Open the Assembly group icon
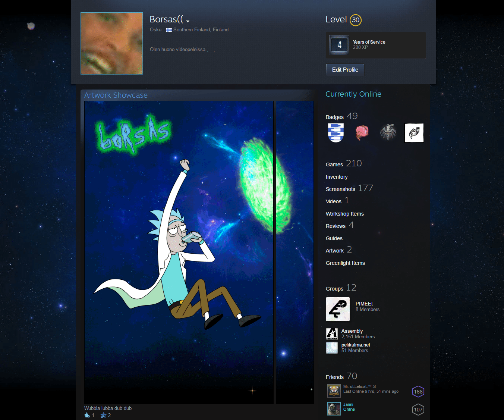The width and height of the screenshot is (504, 420). [x=332, y=334]
